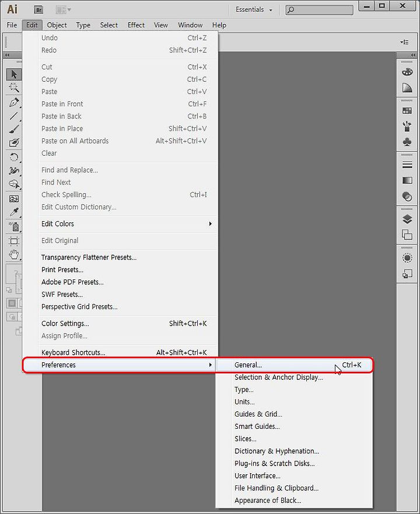Screen dimensions: 420x514
Task: Select the Pen tool
Action: (x=14, y=102)
